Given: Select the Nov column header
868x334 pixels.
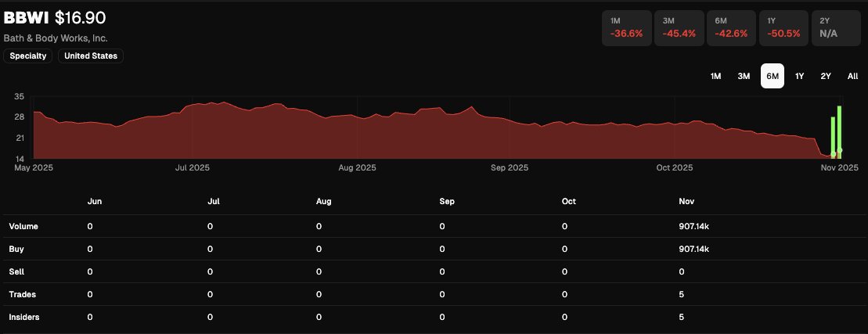Looking at the screenshot, I should (x=686, y=201).
